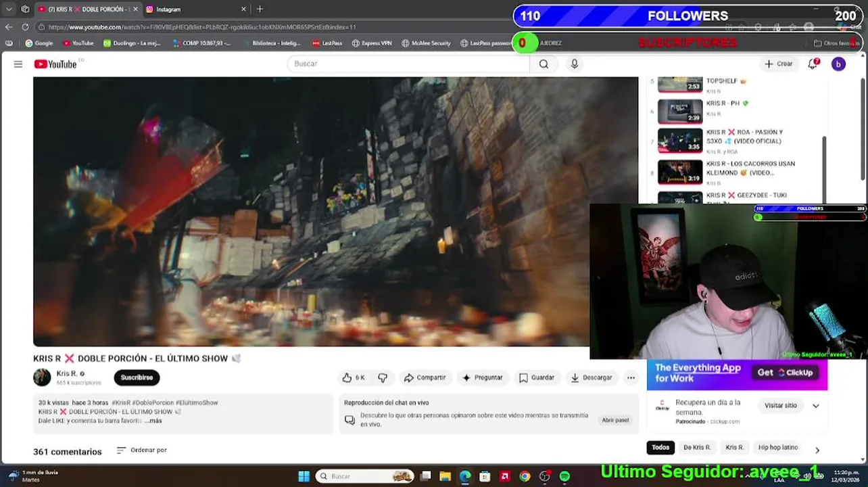Open Kris R. channel avatar
Viewport: 868px width, 487px height.
point(42,377)
